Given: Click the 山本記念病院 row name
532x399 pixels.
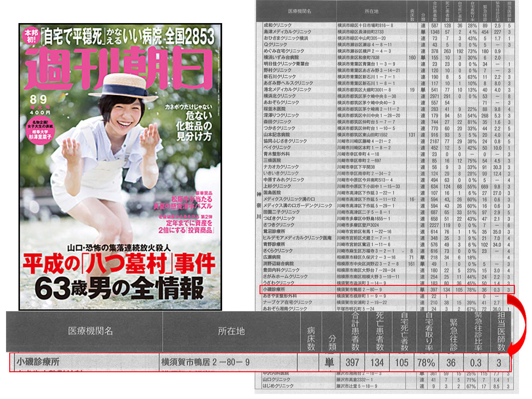Looking at the screenshot, I should coord(277,135).
